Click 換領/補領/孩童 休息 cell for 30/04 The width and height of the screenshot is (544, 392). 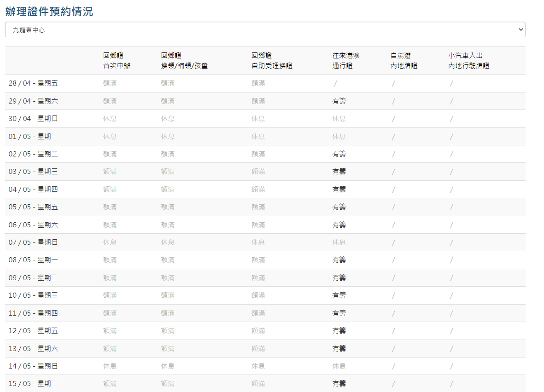[168, 119]
